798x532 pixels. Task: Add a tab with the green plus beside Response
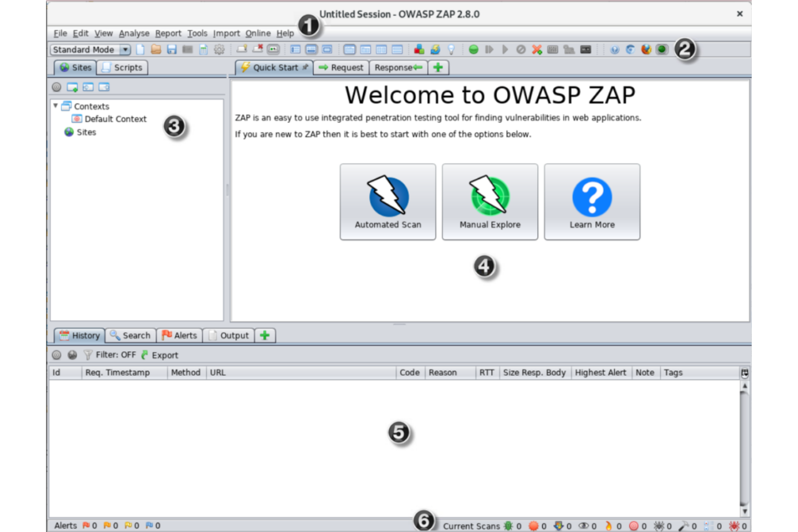pyautogui.click(x=438, y=67)
